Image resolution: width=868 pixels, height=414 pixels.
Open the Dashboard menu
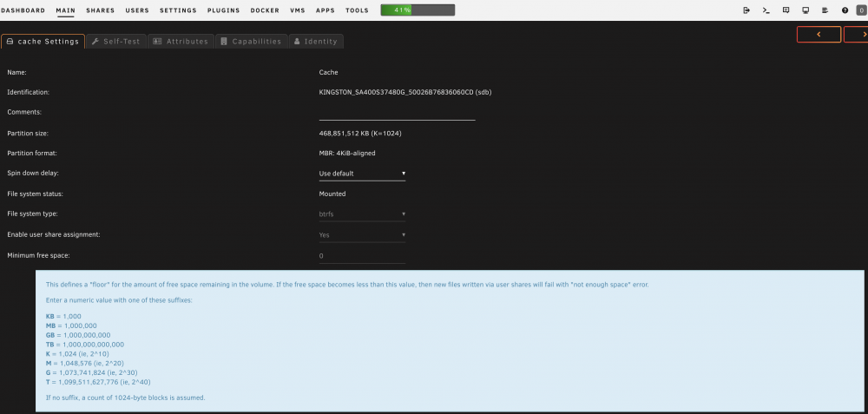pyautogui.click(x=23, y=10)
